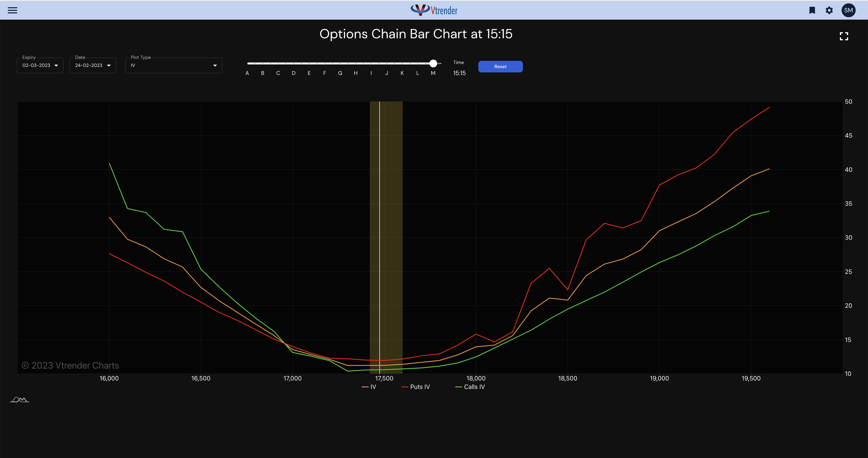This screenshot has height=458, width=868.
Task: Click the 18,000 x-axis label
Action: (476, 379)
